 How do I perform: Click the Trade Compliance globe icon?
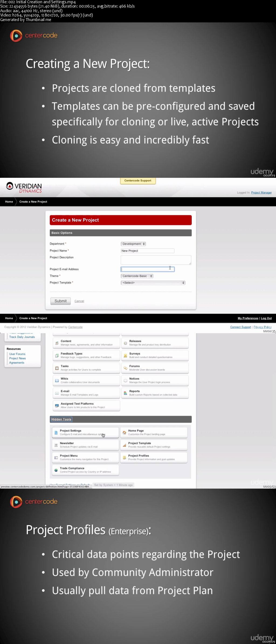click(56, 470)
